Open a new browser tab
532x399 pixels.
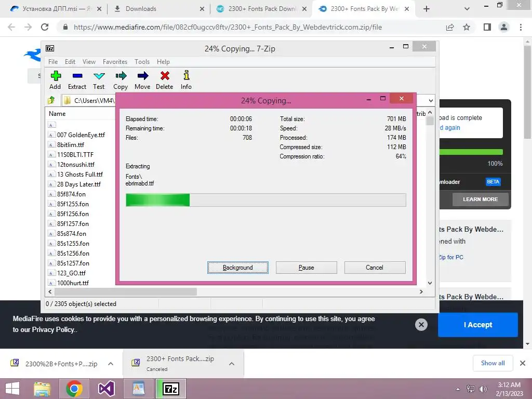coord(427,9)
